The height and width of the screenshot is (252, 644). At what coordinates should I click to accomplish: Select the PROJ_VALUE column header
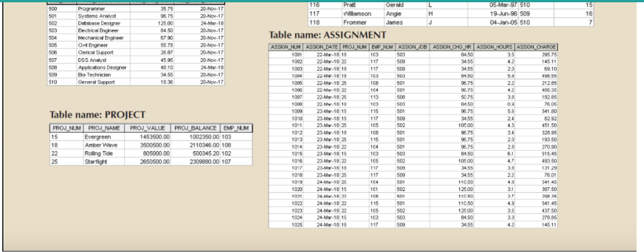click(148, 128)
